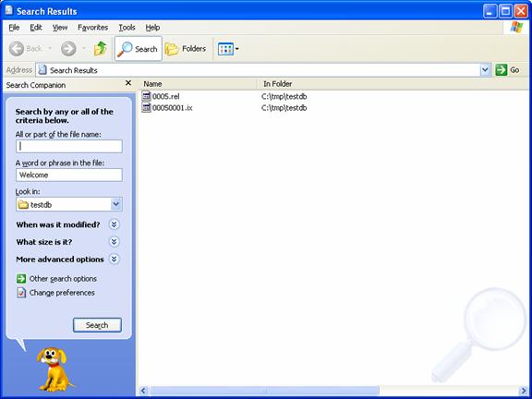Close the Search Companion pane
Image resolution: width=532 pixels, height=399 pixels.
128,83
